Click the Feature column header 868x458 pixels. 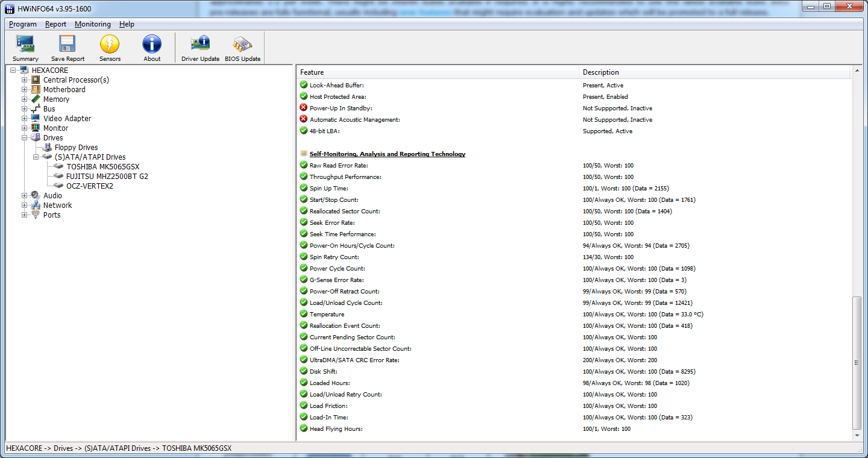(x=438, y=72)
